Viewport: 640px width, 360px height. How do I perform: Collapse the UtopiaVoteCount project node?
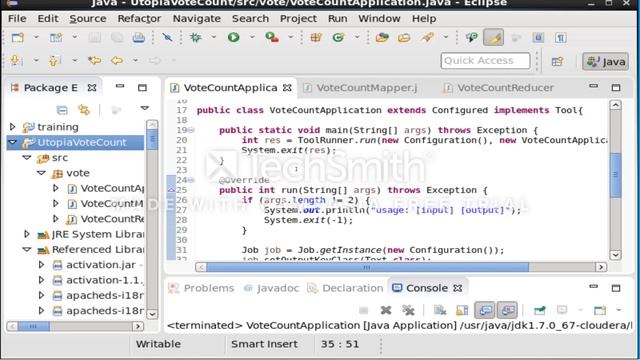tap(13, 142)
